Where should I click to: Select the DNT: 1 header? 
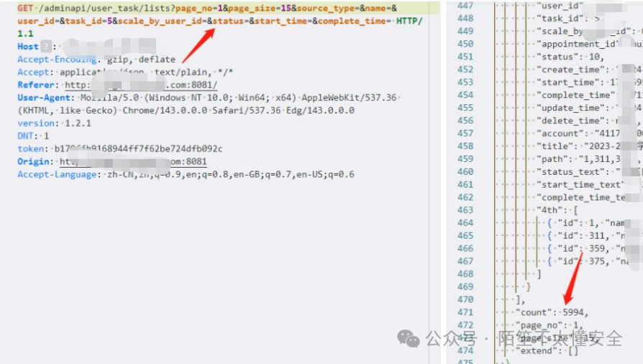point(33,136)
